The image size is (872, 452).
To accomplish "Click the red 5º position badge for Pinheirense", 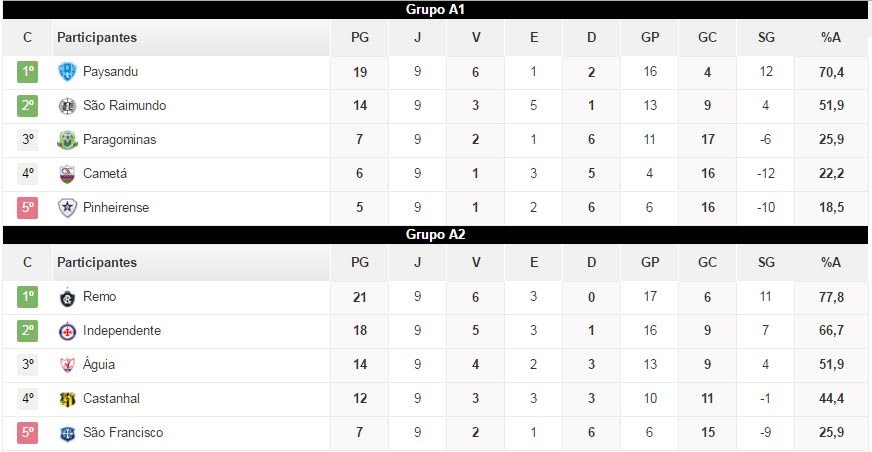I will point(28,208).
